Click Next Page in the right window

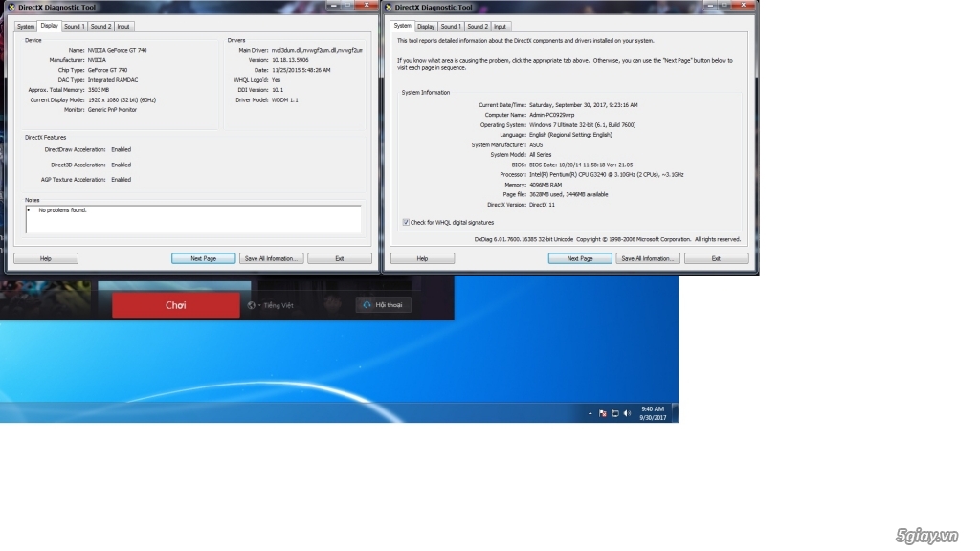(580, 258)
